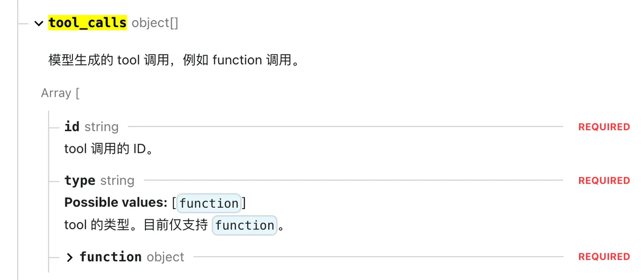The image size is (644, 280).
Task: Click the object type label beside function
Action: (166, 257)
